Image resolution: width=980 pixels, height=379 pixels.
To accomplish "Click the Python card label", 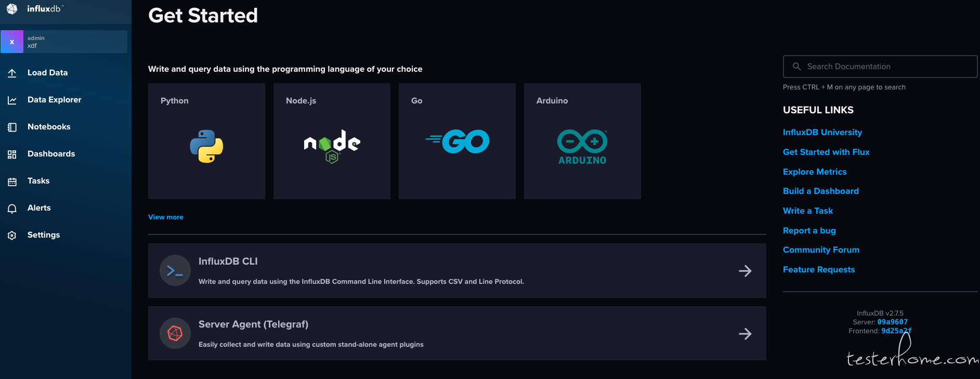I will pos(175,100).
